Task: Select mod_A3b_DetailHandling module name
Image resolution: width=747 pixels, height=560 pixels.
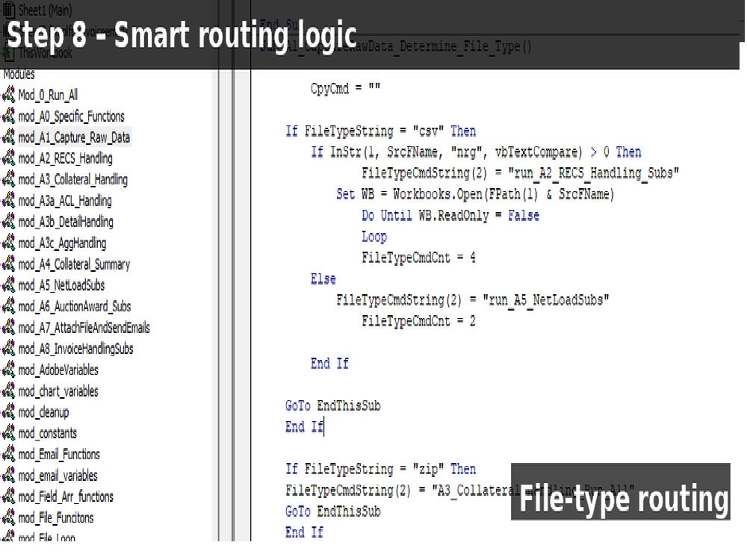Action: (x=66, y=222)
